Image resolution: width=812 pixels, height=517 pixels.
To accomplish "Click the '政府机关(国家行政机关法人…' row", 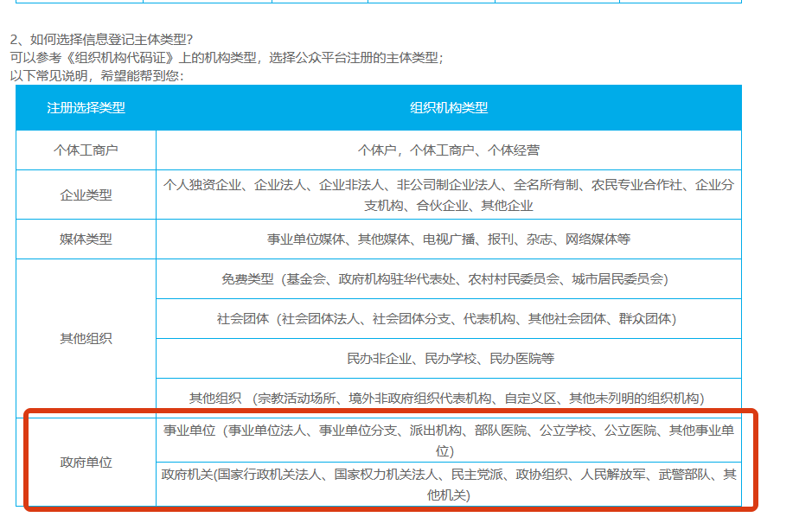I will click(449, 484).
